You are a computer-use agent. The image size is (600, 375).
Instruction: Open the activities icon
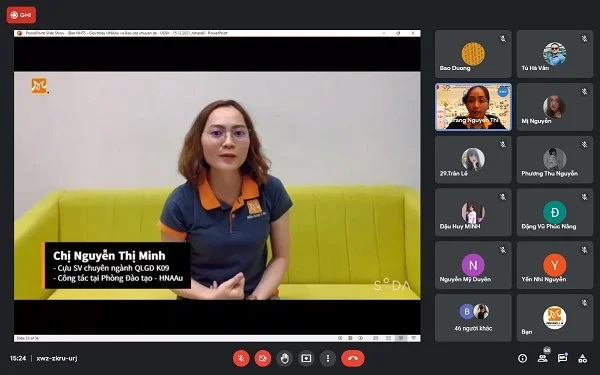coord(582,359)
